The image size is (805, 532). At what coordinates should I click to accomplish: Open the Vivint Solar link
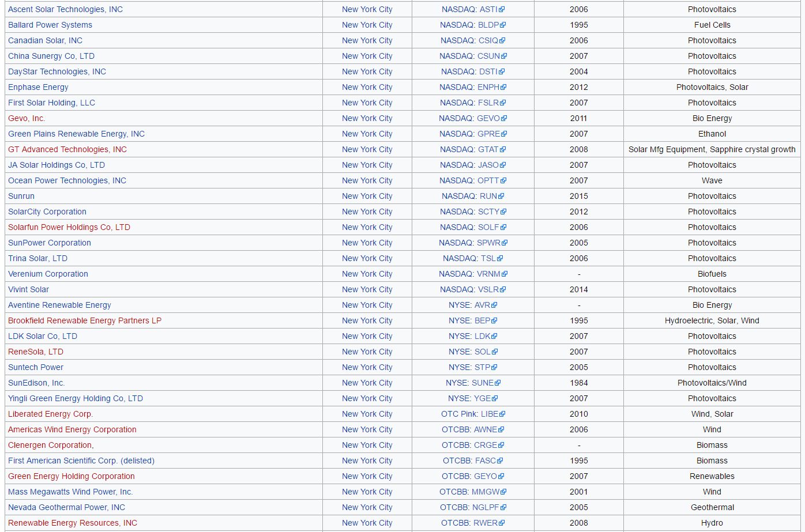coord(28,289)
